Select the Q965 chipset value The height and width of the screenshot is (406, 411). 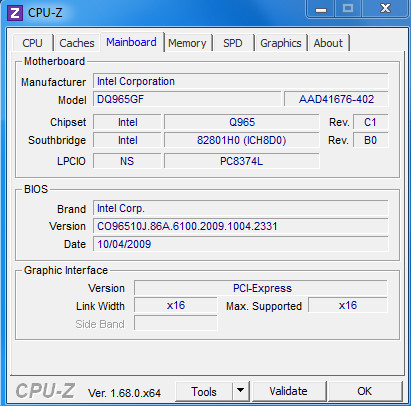click(x=242, y=122)
